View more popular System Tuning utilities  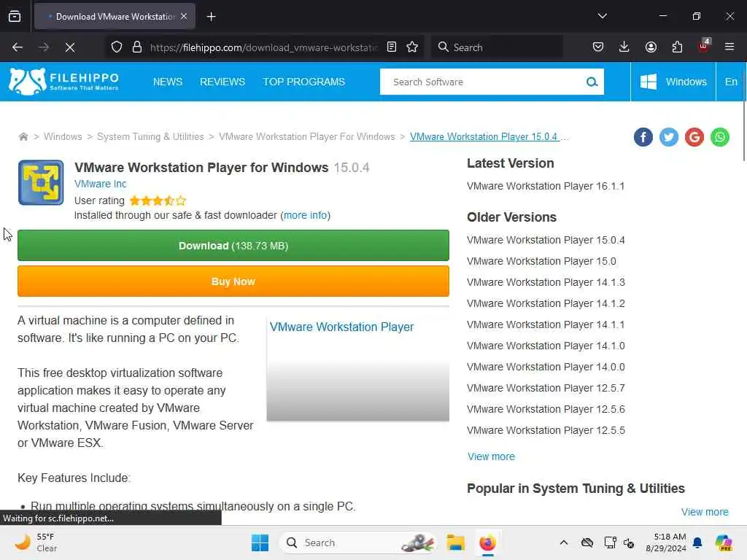click(705, 512)
